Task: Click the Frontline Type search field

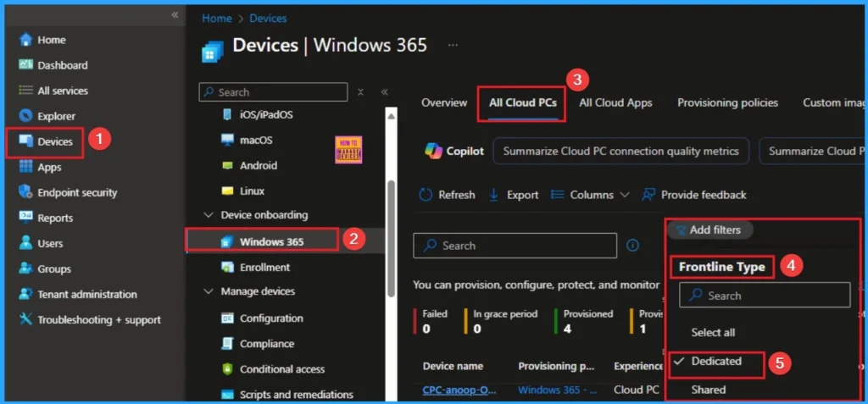Action: coord(765,295)
